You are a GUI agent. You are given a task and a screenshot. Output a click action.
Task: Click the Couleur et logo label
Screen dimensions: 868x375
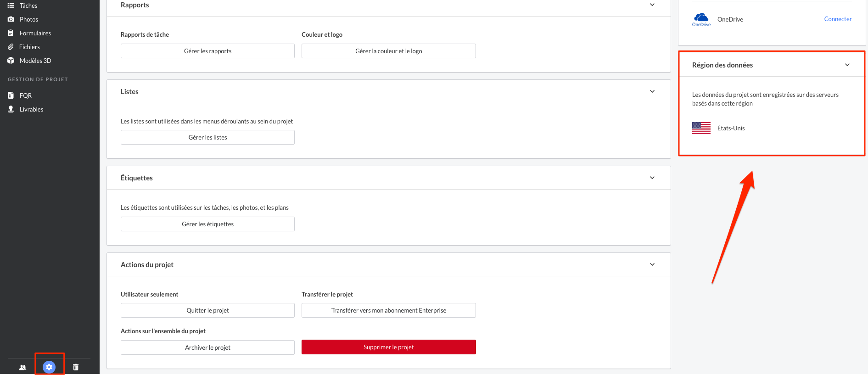click(x=322, y=34)
